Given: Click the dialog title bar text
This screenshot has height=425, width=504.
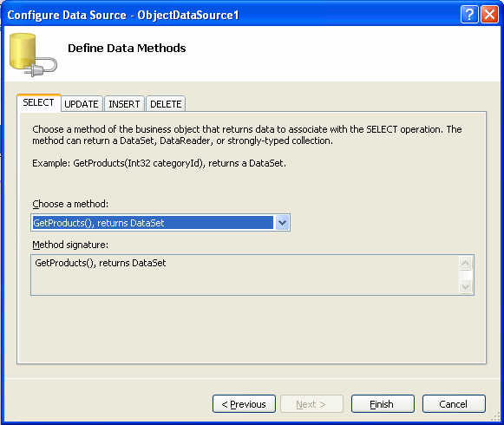Looking at the screenshot, I should [123, 15].
